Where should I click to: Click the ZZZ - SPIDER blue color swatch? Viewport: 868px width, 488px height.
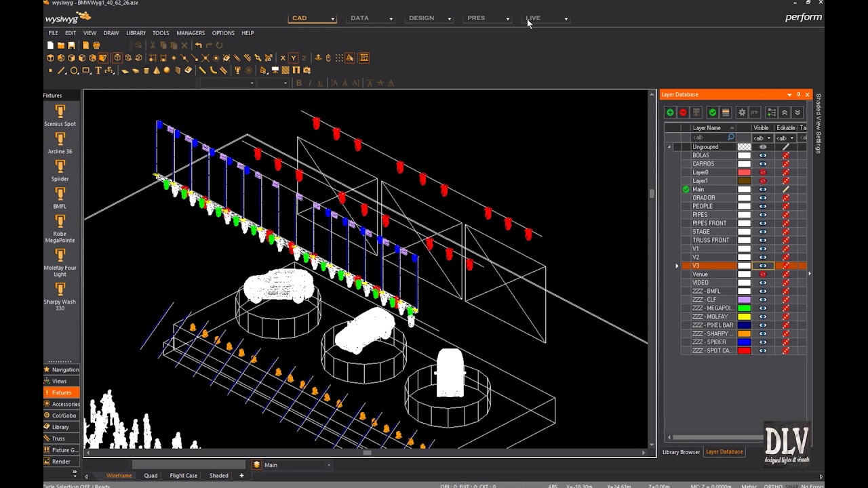(x=744, y=342)
